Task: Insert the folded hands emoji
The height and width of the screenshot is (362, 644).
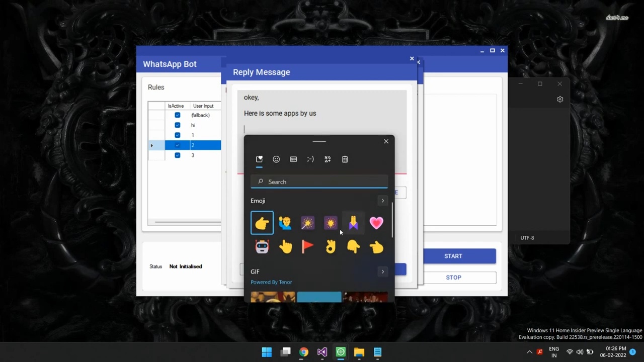Action: (353, 223)
